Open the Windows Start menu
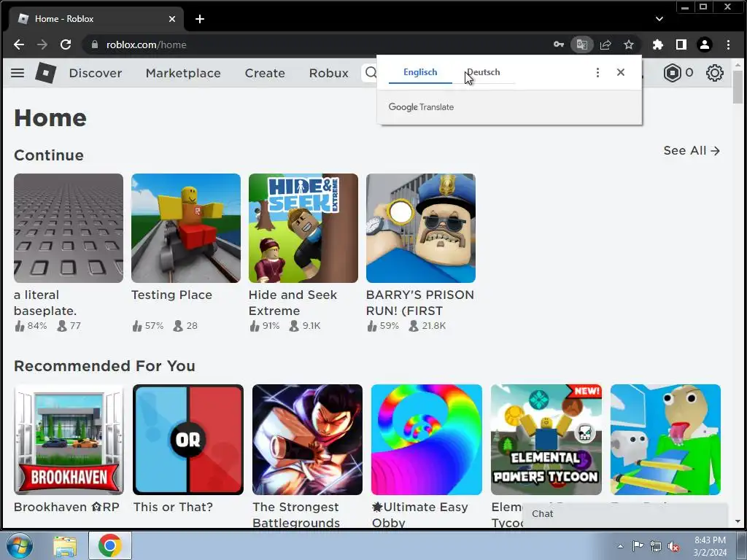Viewport: 747px width, 560px height. pyautogui.click(x=20, y=545)
